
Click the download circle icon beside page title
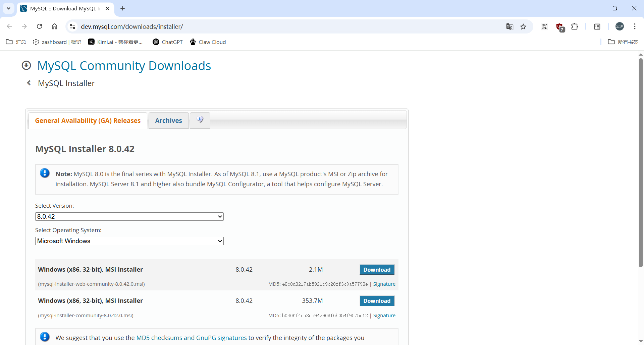click(26, 65)
